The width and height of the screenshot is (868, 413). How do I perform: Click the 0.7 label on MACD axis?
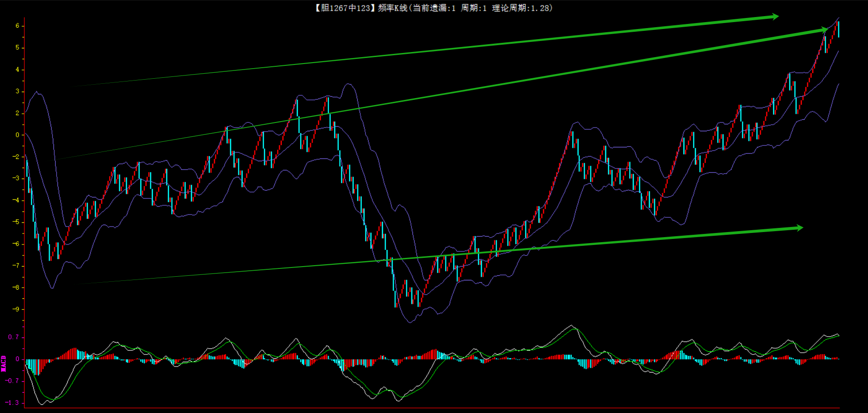(x=14, y=337)
